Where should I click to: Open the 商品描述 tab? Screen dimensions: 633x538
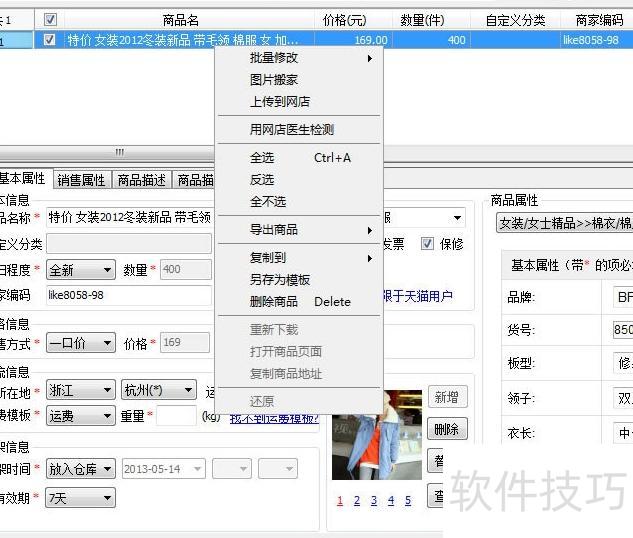(x=141, y=180)
